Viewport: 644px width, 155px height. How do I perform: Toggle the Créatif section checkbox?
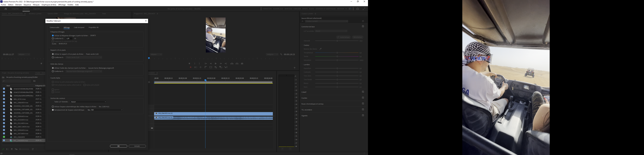click(x=363, y=92)
